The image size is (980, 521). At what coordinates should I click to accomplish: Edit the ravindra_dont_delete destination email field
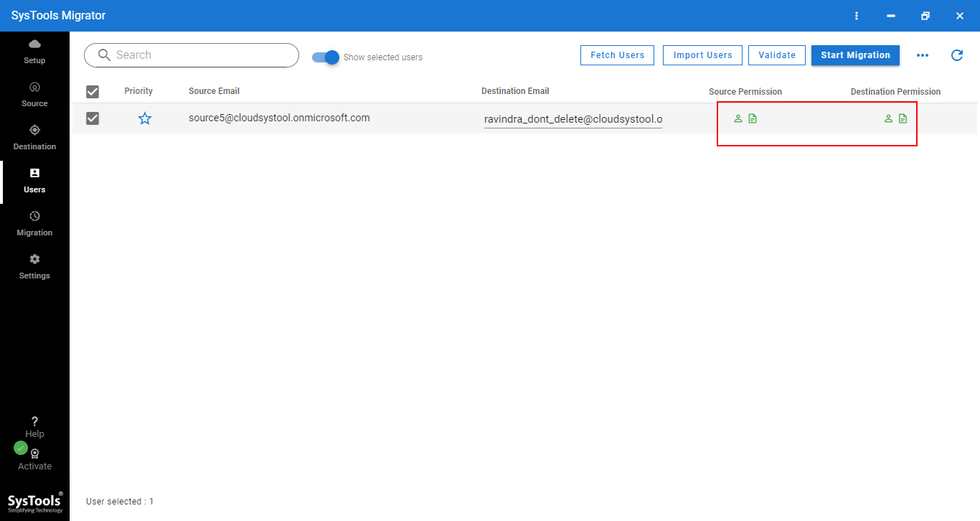[x=573, y=119]
